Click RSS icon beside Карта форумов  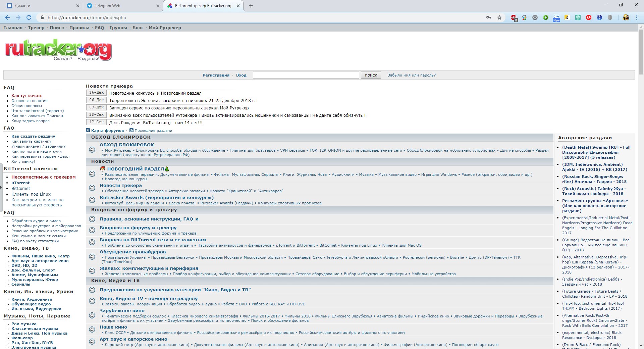pos(88,130)
